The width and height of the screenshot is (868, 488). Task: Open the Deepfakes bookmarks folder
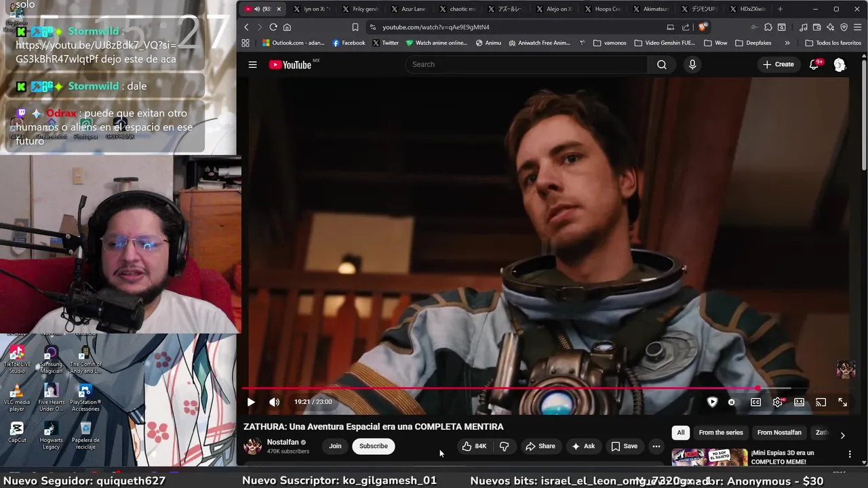(x=753, y=43)
